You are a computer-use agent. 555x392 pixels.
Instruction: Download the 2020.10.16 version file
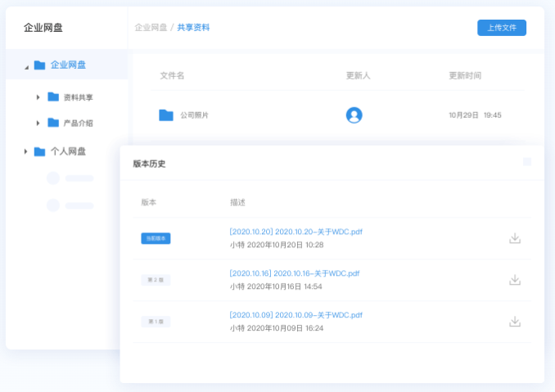point(515,280)
